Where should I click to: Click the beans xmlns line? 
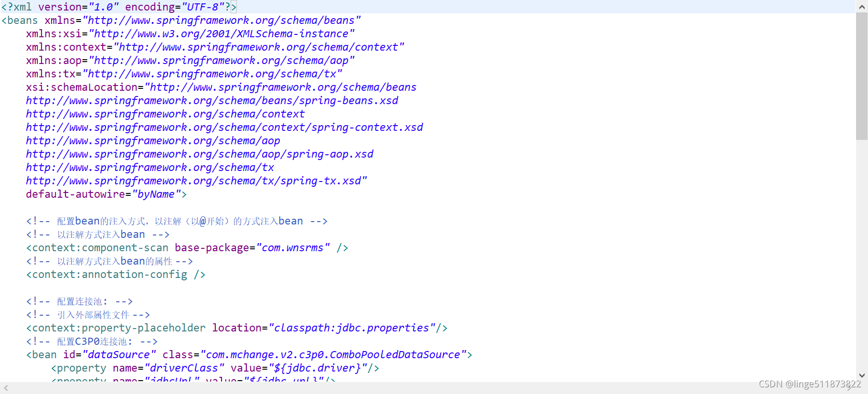tap(181, 21)
